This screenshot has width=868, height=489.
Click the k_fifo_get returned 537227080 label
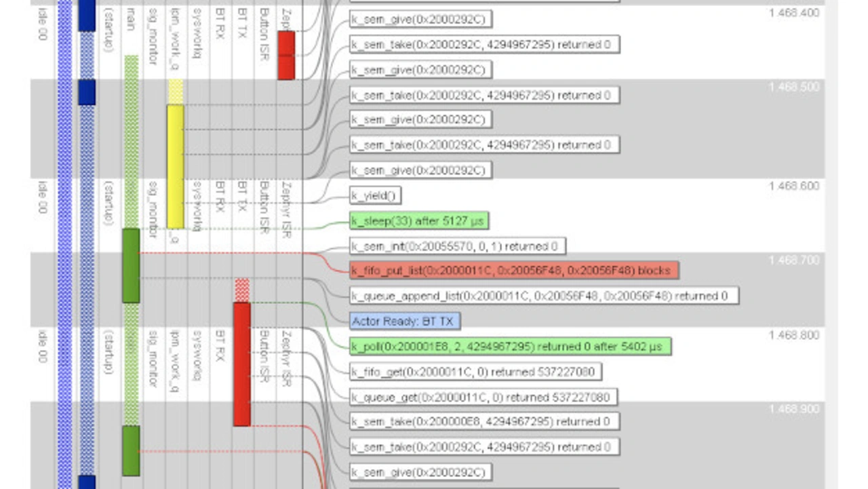click(475, 372)
